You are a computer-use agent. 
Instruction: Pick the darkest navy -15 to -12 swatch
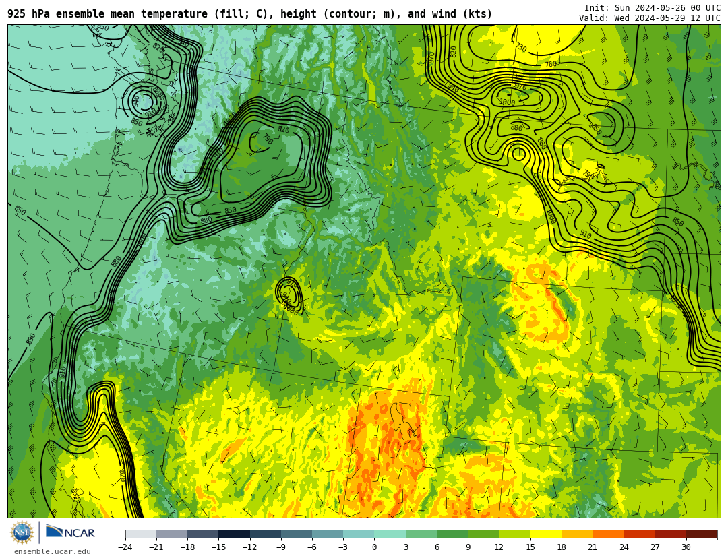(234, 534)
